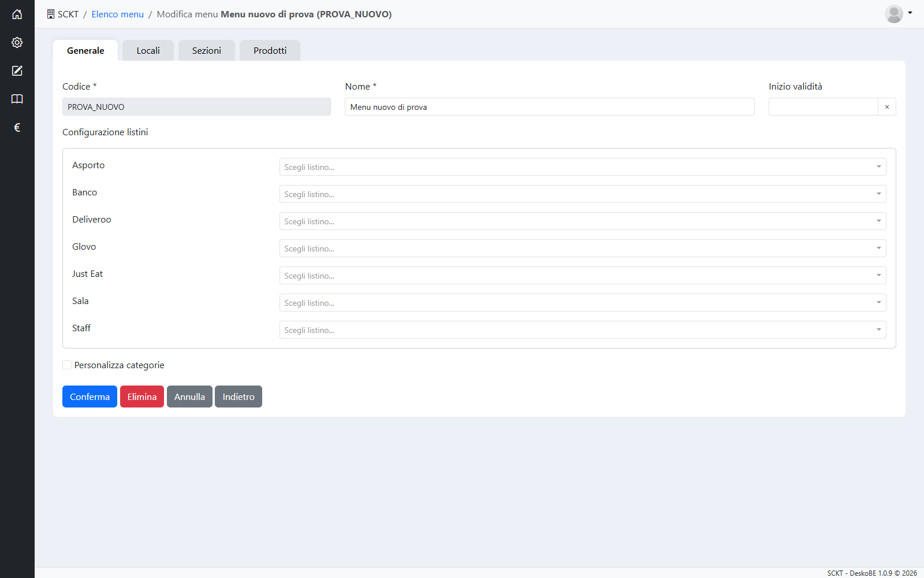Click into the Nome input field
The width and height of the screenshot is (924, 578).
550,107
